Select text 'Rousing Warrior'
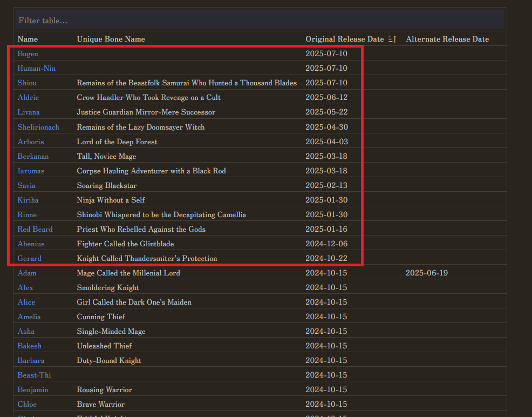The height and width of the screenshot is (417, 532). pos(105,390)
